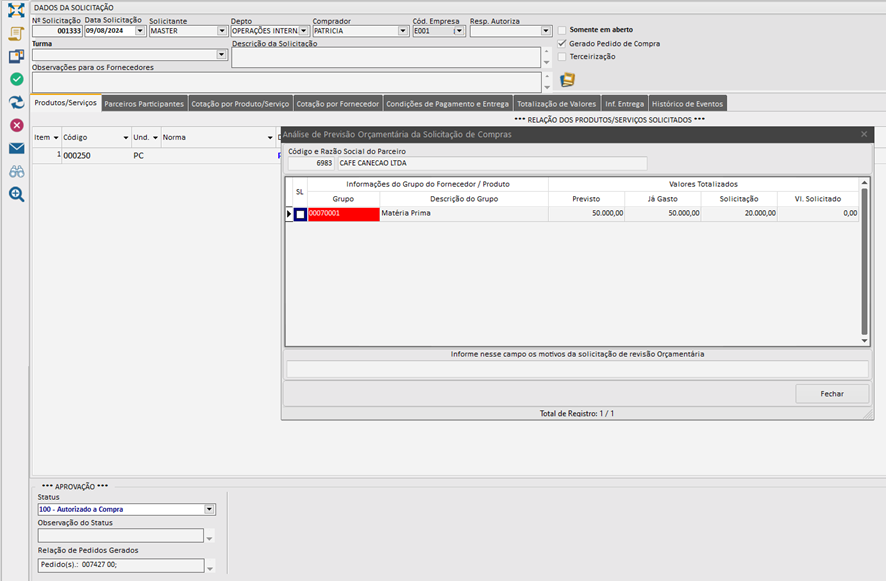Image resolution: width=886 pixels, height=581 pixels.
Task: Expand the Observação do Status arrow
Action: point(210,537)
